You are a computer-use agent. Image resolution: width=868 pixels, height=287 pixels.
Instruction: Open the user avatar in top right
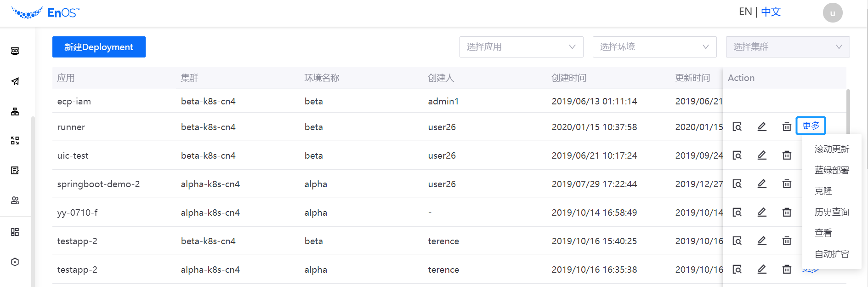pyautogui.click(x=832, y=13)
